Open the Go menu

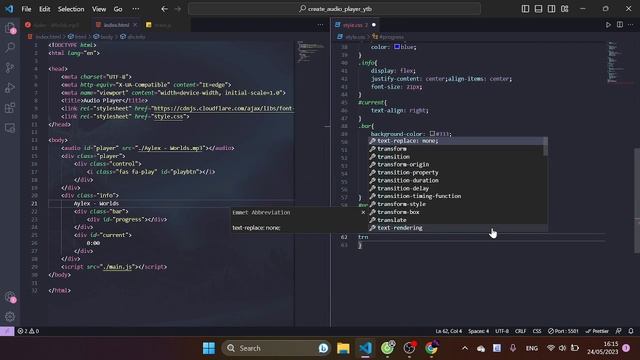pos(118,9)
